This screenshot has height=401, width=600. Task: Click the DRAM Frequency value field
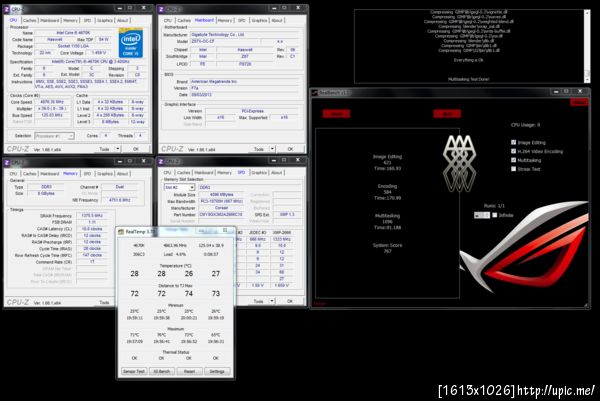click(x=92, y=215)
